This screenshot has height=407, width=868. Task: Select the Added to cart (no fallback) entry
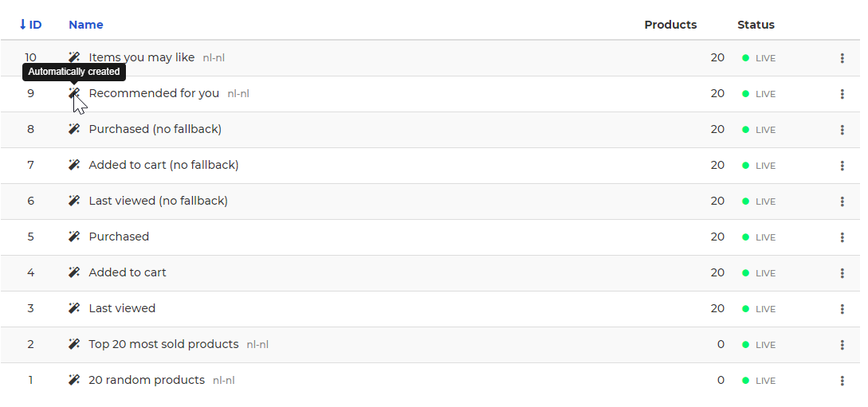(x=164, y=165)
